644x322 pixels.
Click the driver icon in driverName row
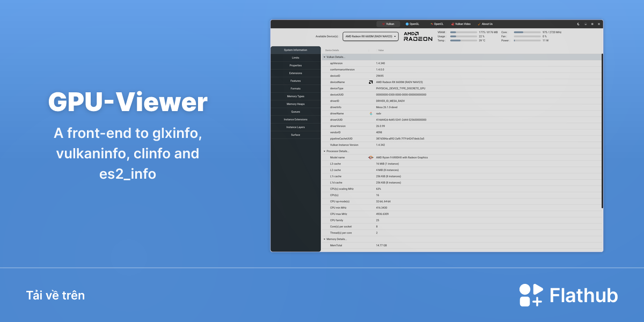point(371,114)
